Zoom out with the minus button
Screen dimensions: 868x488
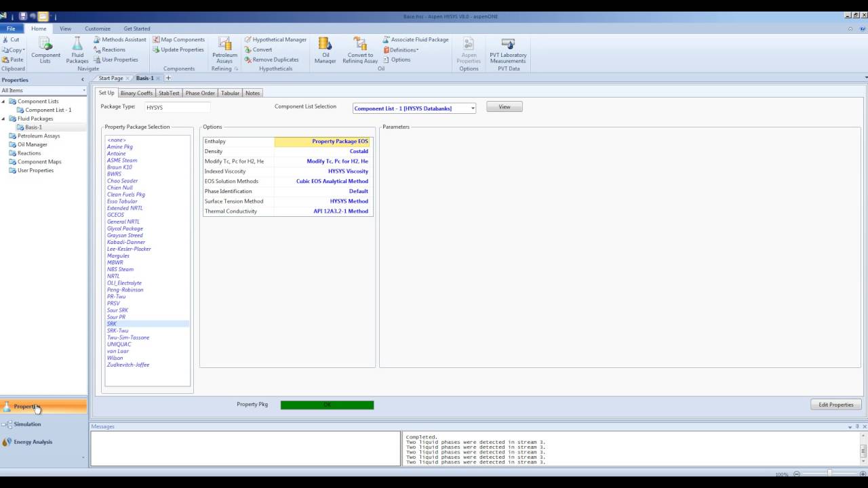[797, 474]
